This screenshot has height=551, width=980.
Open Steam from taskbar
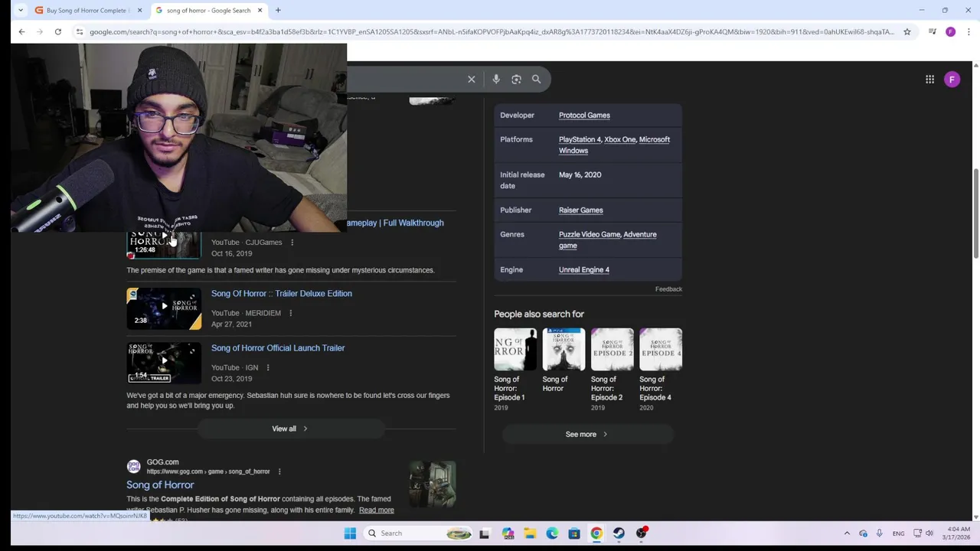(x=619, y=533)
